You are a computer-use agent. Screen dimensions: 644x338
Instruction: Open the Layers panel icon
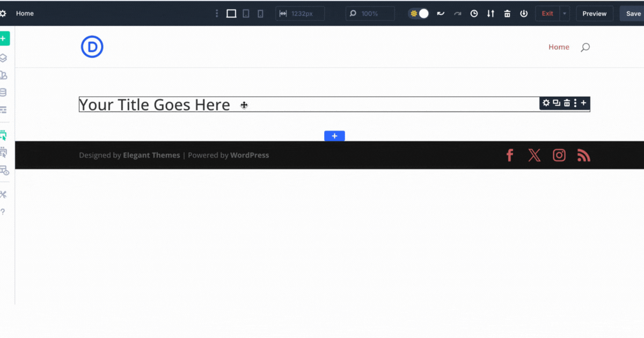pos(3,58)
